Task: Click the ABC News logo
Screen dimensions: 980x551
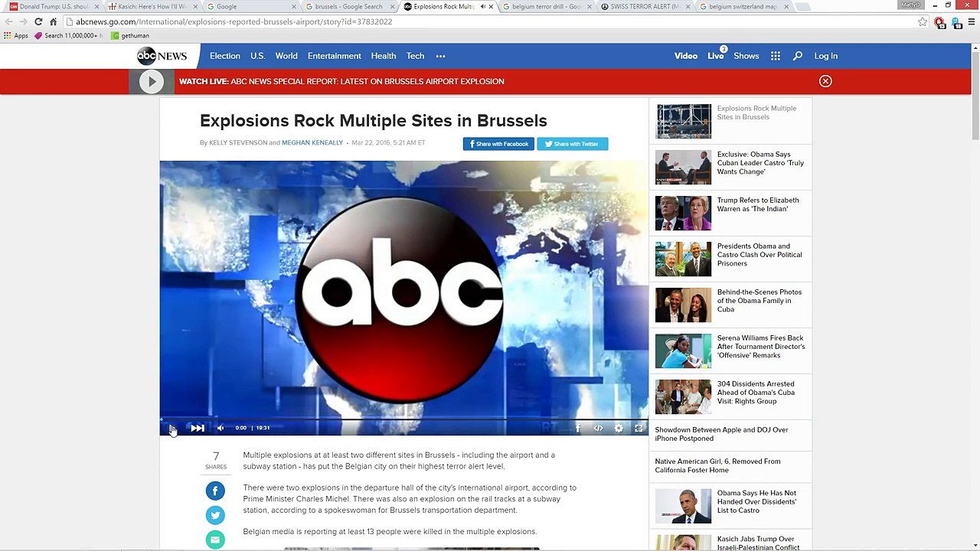Action: [162, 56]
